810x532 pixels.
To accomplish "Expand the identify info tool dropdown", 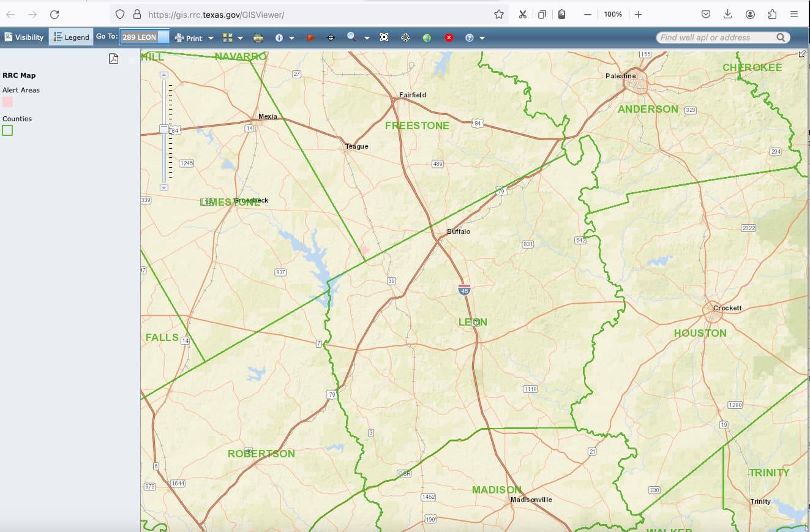I will pos(291,38).
